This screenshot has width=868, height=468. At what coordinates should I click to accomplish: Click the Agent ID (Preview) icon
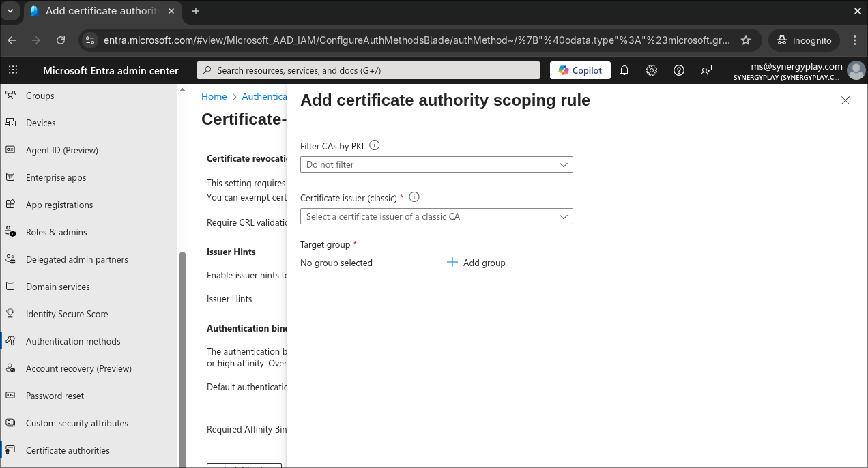[x=10, y=150]
